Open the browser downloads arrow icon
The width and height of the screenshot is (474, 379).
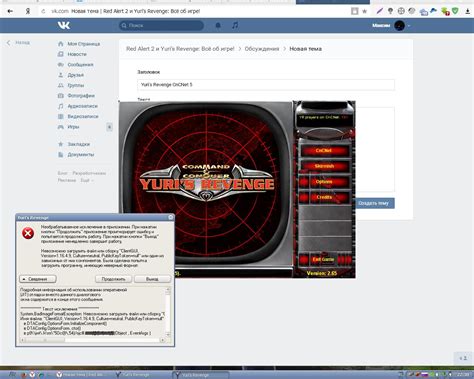click(468, 11)
